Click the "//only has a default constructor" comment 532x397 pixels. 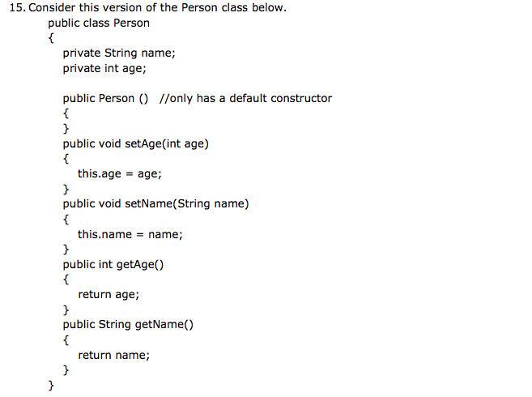tap(246, 98)
